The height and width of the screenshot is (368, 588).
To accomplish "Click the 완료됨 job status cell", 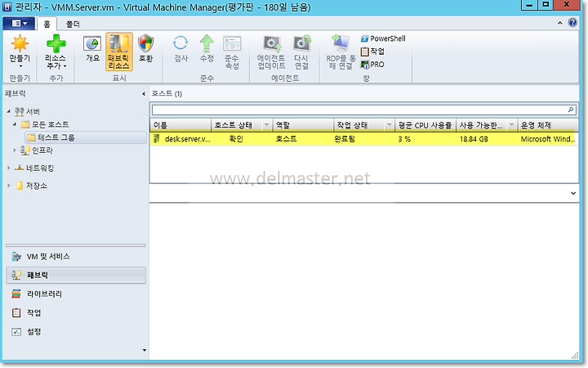I will coord(345,139).
